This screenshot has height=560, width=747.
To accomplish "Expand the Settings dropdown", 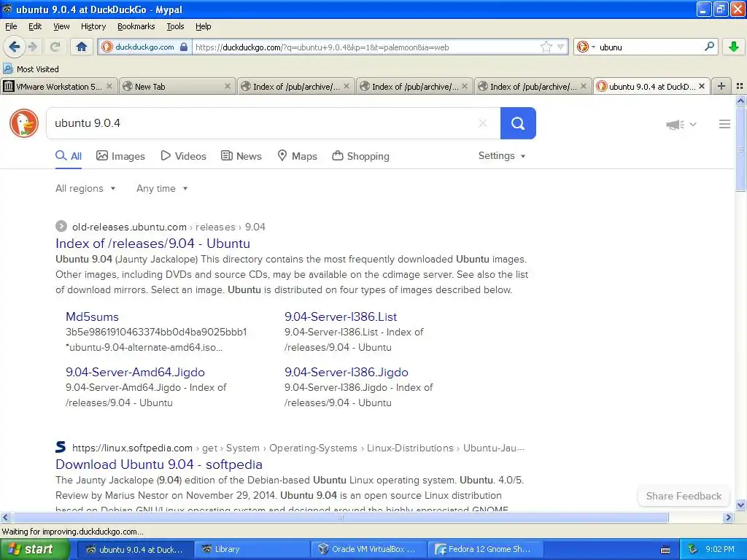I will pos(502,156).
